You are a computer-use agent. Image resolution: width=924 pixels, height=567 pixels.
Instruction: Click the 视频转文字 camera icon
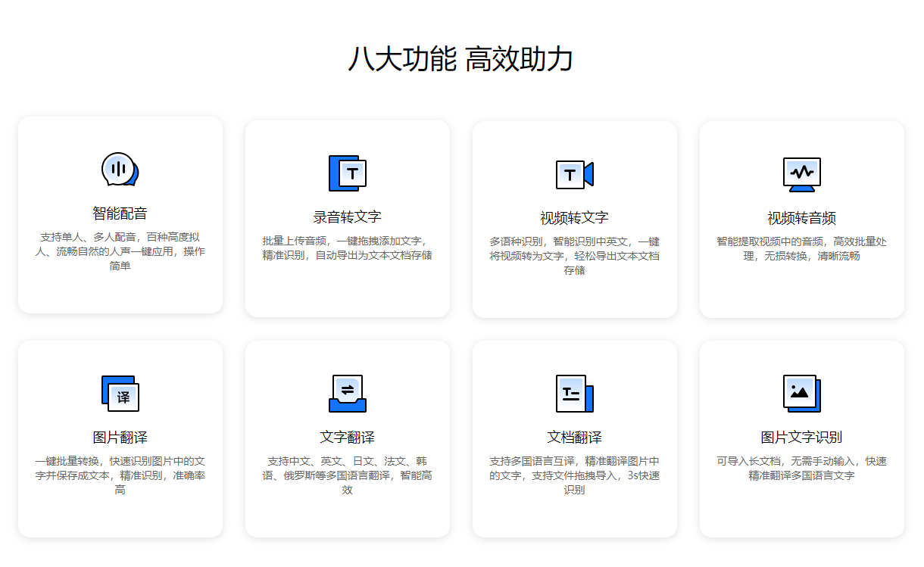[575, 174]
